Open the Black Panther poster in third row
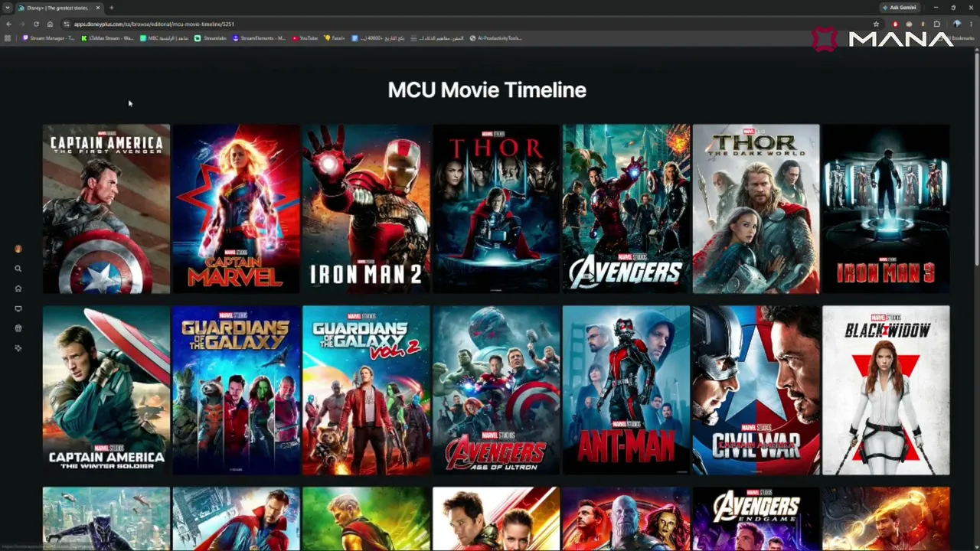 coord(106,519)
